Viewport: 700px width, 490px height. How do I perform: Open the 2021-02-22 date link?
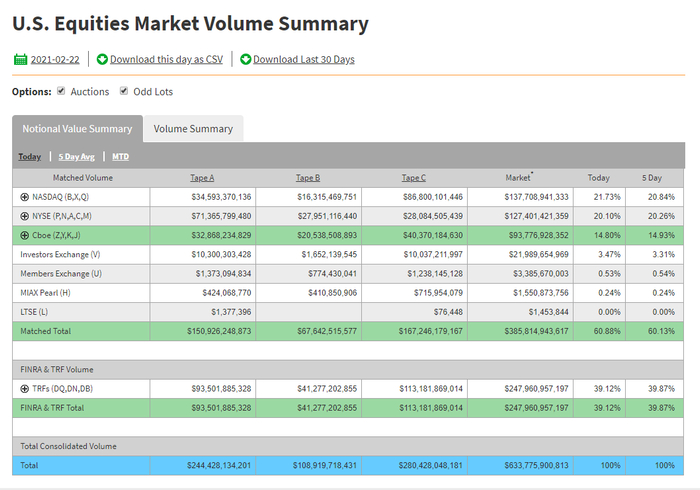(x=56, y=60)
